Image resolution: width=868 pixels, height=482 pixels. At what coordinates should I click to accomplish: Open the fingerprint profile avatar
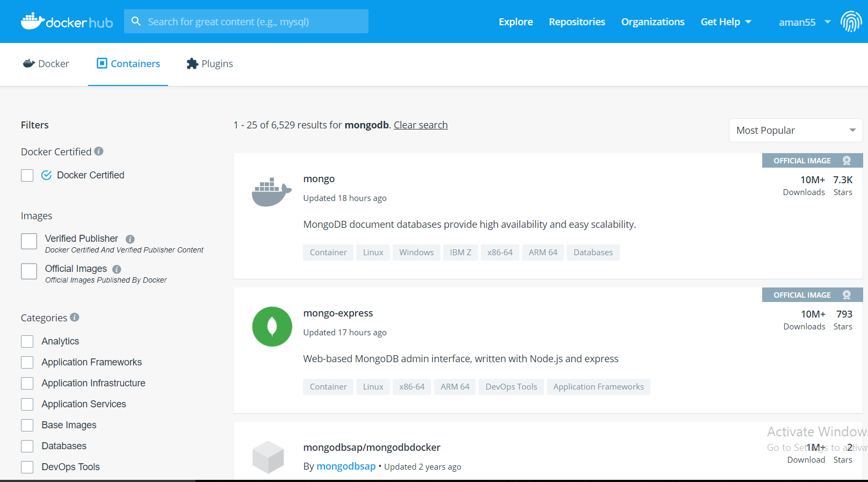click(x=851, y=21)
